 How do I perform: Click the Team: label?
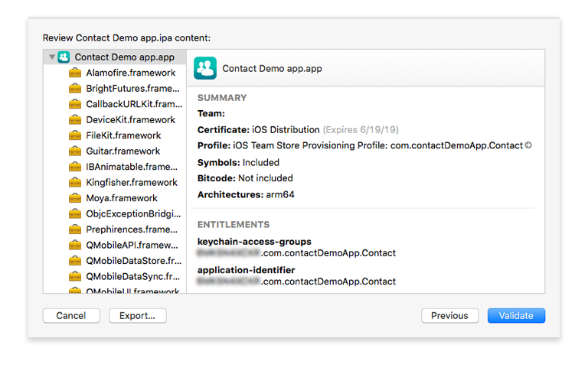coord(211,113)
